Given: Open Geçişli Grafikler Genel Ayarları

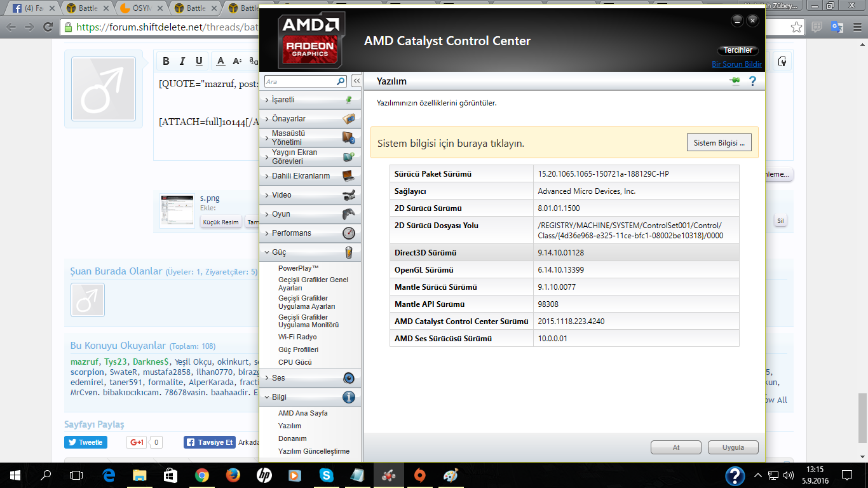Looking at the screenshot, I should (x=313, y=284).
